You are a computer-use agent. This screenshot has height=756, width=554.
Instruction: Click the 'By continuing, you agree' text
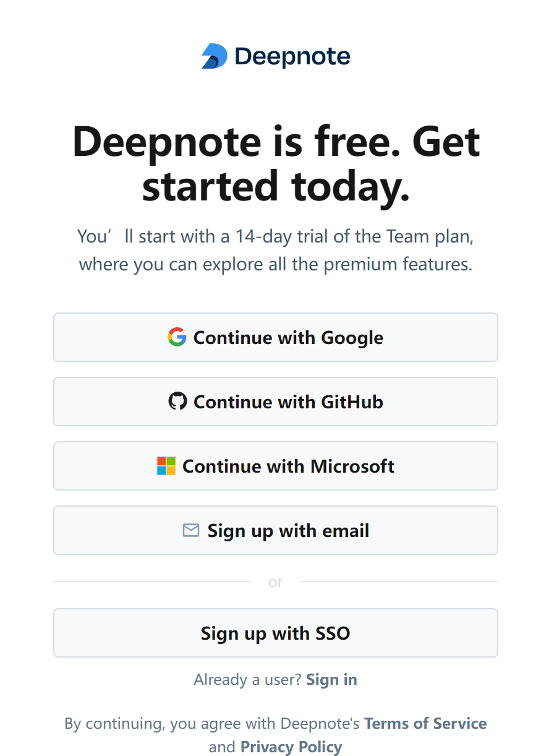[x=214, y=724]
